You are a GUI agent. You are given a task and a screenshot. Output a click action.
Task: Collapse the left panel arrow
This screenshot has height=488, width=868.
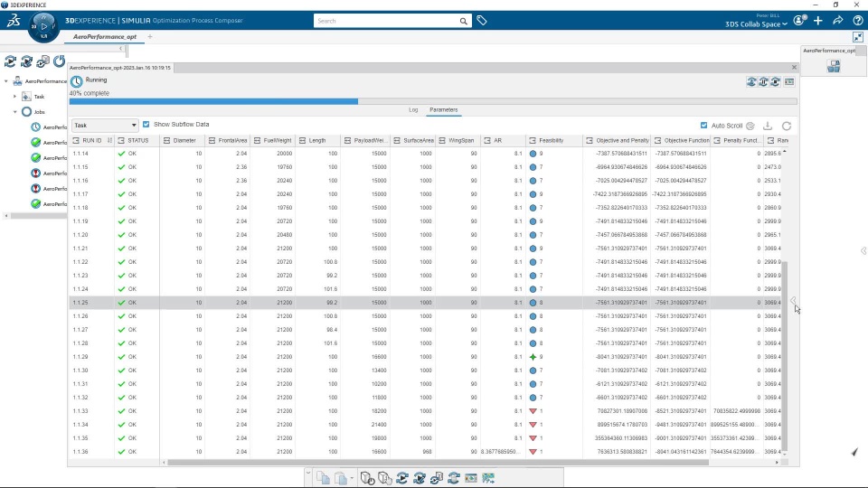(x=120, y=49)
